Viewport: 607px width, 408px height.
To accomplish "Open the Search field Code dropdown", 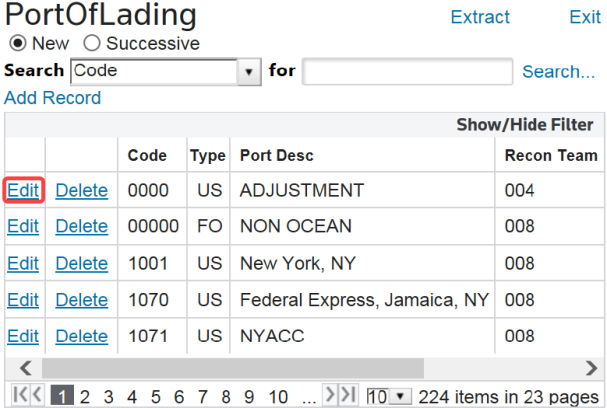I will coord(166,72).
